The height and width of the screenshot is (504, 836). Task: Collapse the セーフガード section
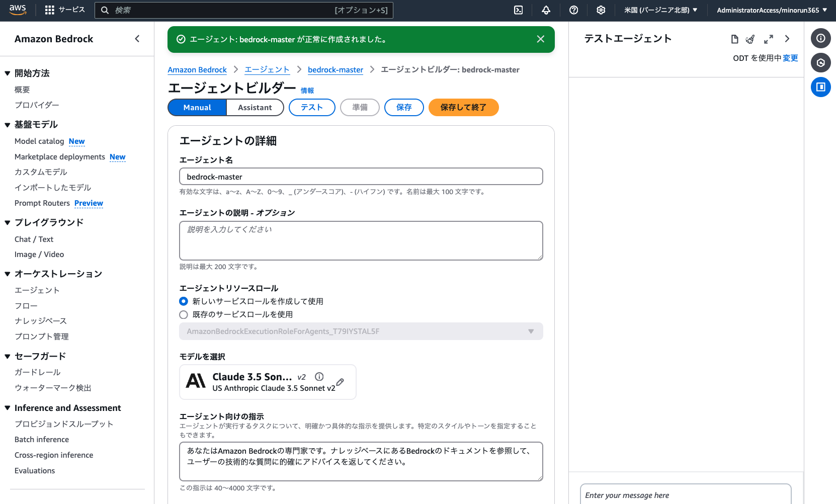[8, 357]
